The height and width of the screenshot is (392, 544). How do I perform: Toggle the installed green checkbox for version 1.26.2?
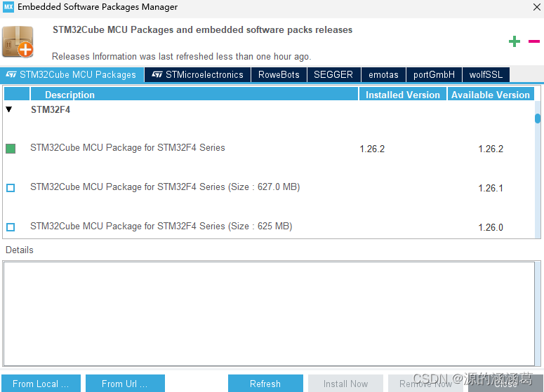coord(11,149)
